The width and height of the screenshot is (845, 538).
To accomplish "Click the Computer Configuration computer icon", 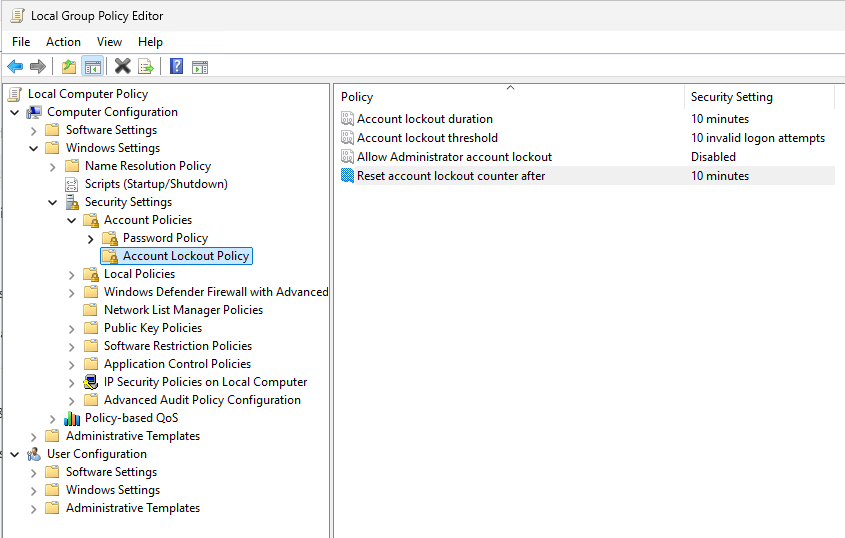I will (34, 112).
